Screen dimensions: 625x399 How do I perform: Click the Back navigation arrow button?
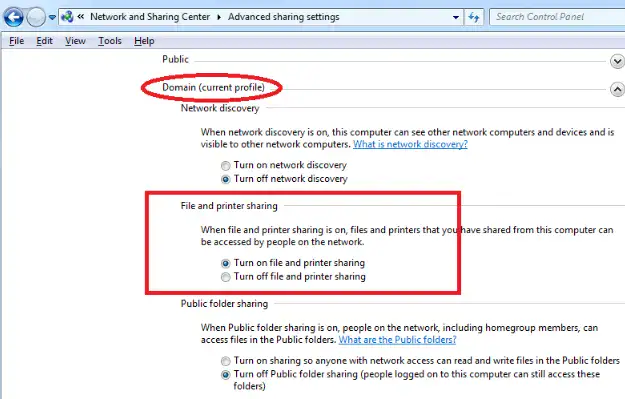click(x=13, y=17)
